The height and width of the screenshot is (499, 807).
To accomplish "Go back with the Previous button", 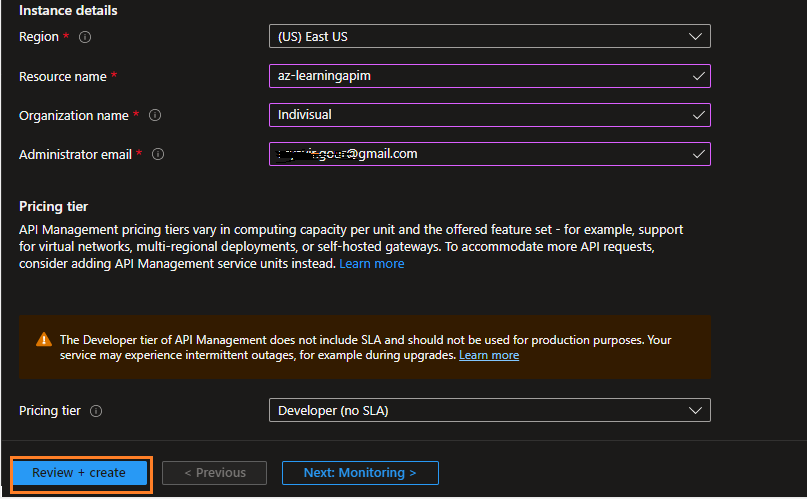I will pyautogui.click(x=214, y=473).
